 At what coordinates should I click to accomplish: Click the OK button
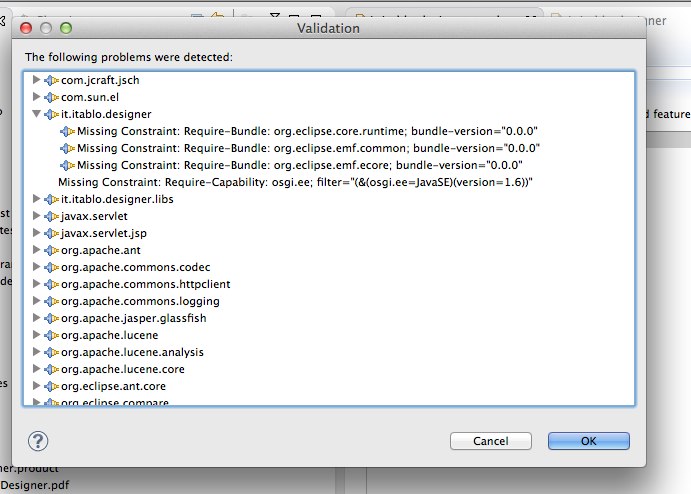(589, 441)
